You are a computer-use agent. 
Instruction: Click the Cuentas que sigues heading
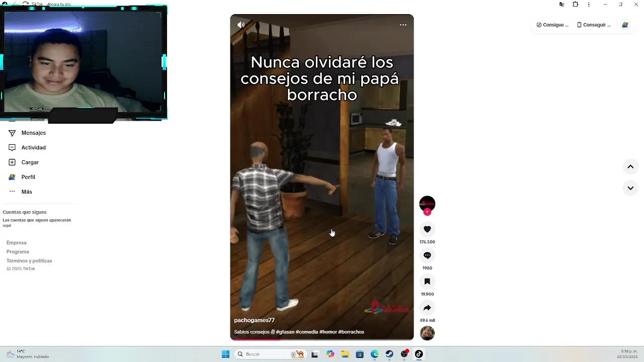tap(25, 212)
